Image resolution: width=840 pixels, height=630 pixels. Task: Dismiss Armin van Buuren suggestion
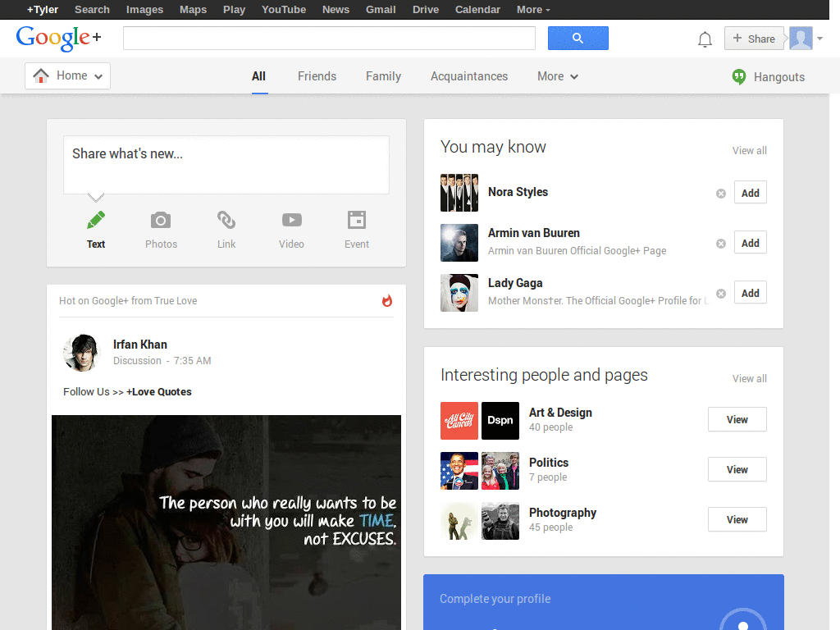[721, 243]
